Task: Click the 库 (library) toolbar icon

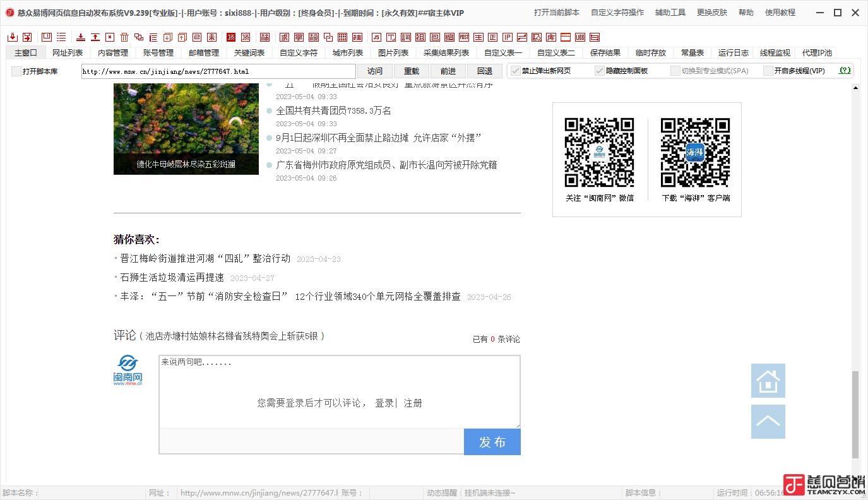Action: (551, 37)
